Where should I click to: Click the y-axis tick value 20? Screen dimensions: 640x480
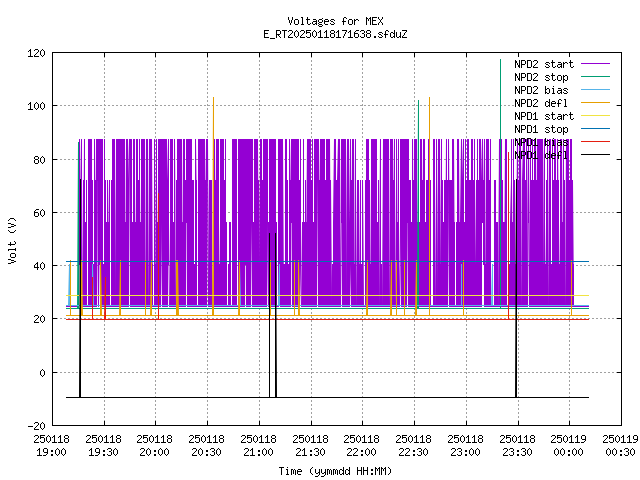pos(39,319)
